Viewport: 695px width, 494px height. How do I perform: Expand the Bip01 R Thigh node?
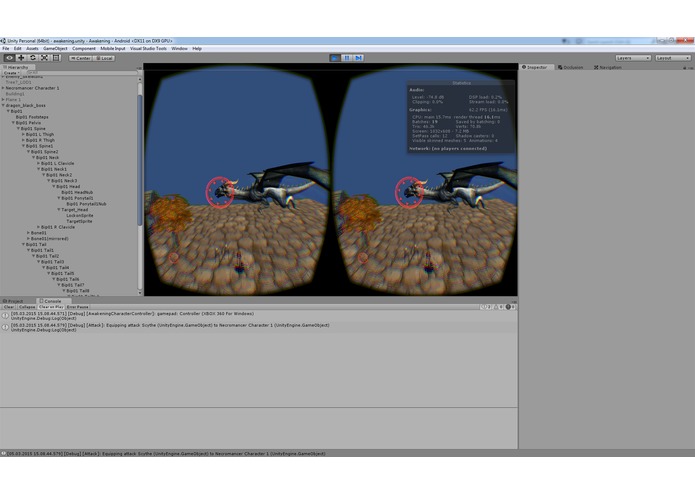point(23,140)
